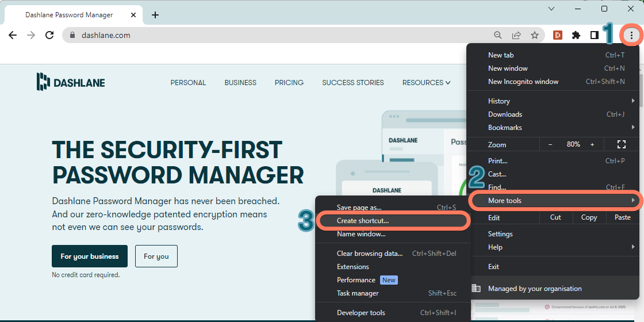This screenshot has width=644, height=322.
Task: Open Chrome three-dot menu button
Action: click(631, 35)
